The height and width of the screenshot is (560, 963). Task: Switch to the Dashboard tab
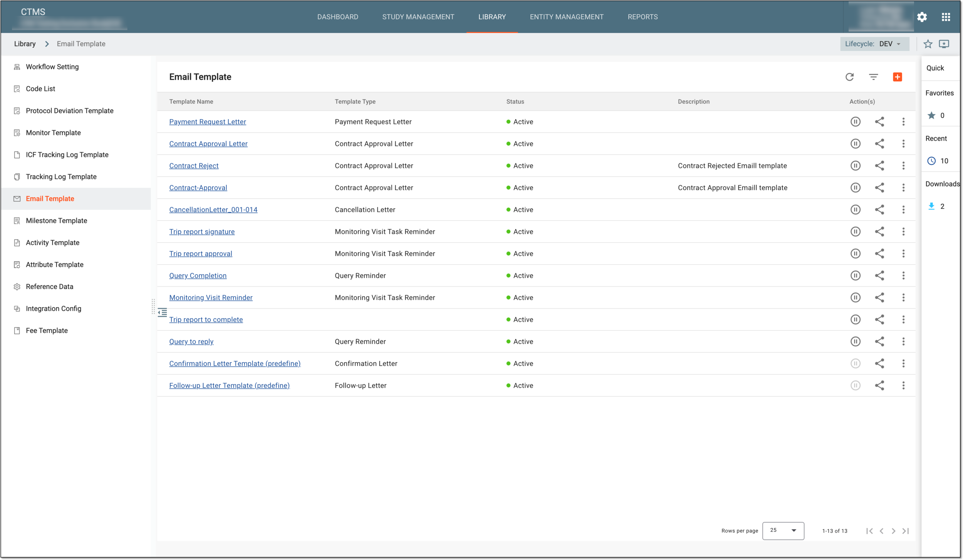coord(337,17)
